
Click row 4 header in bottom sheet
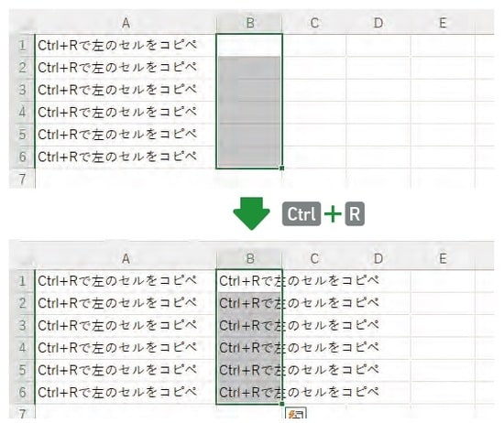pyautogui.click(x=22, y=348)
